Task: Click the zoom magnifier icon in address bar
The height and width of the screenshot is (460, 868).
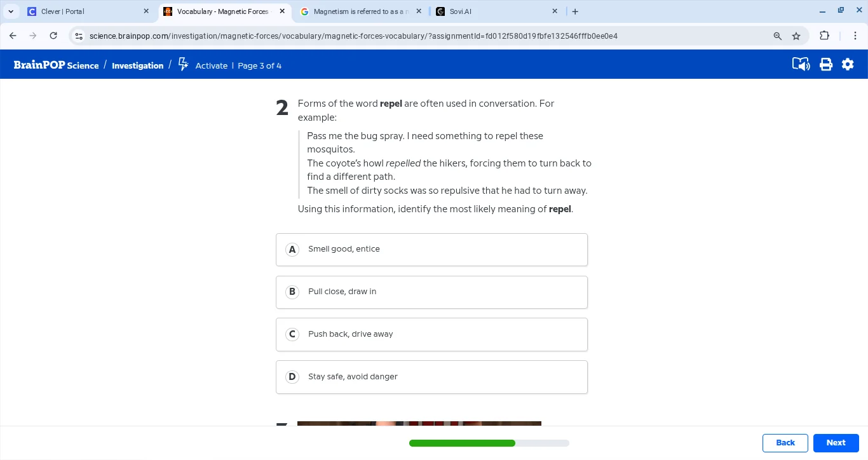Action: (777, 36)
